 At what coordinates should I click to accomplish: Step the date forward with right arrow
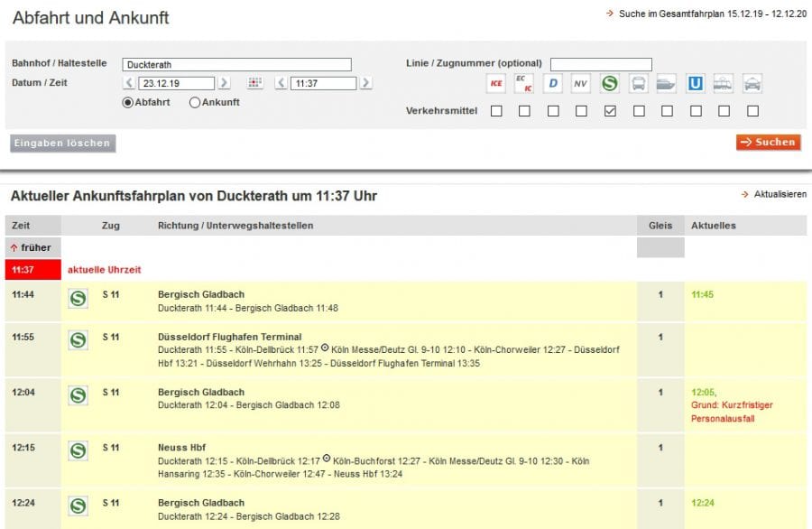tap(224, 83)
